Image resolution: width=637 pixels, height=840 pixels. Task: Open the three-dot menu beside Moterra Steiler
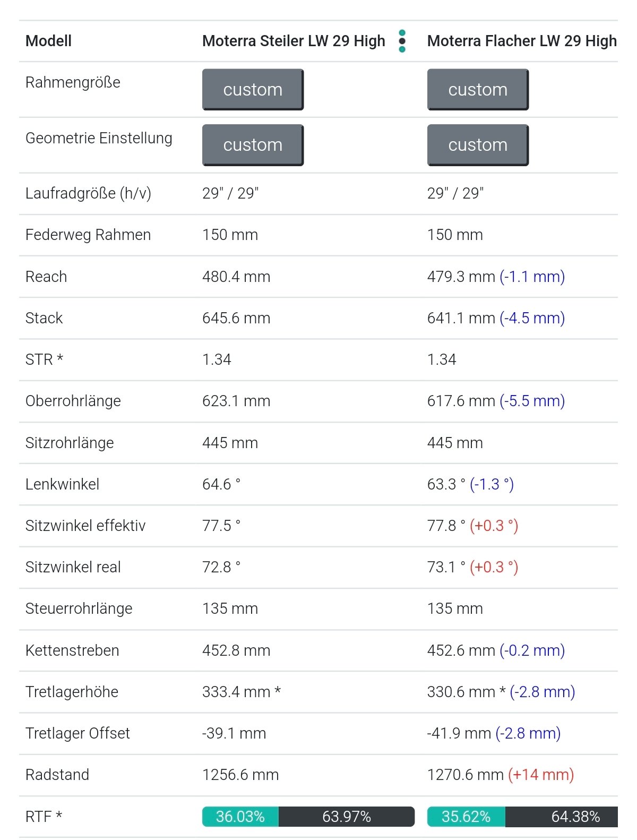click(x=402, y=41)
